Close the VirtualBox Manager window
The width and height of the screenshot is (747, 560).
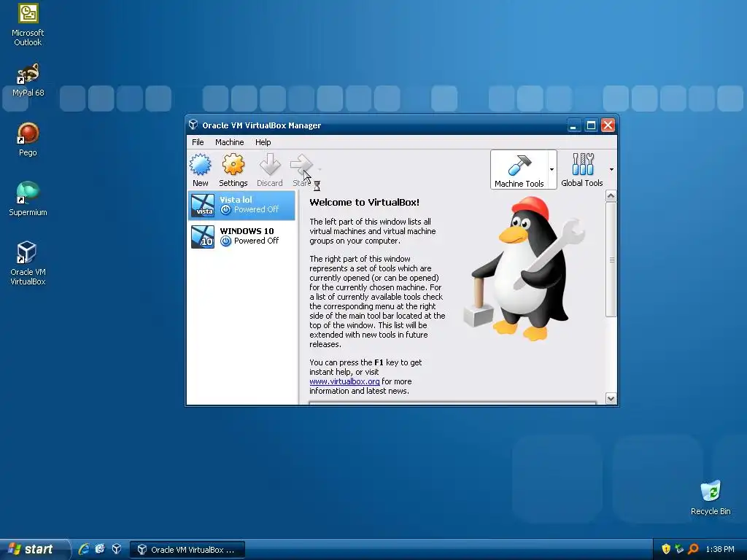click(608, 125)
